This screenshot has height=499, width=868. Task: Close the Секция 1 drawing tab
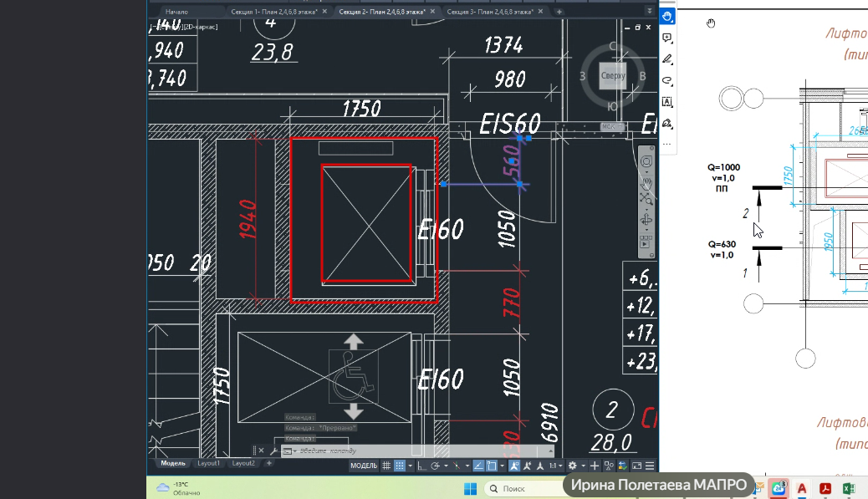coord(324,11)
